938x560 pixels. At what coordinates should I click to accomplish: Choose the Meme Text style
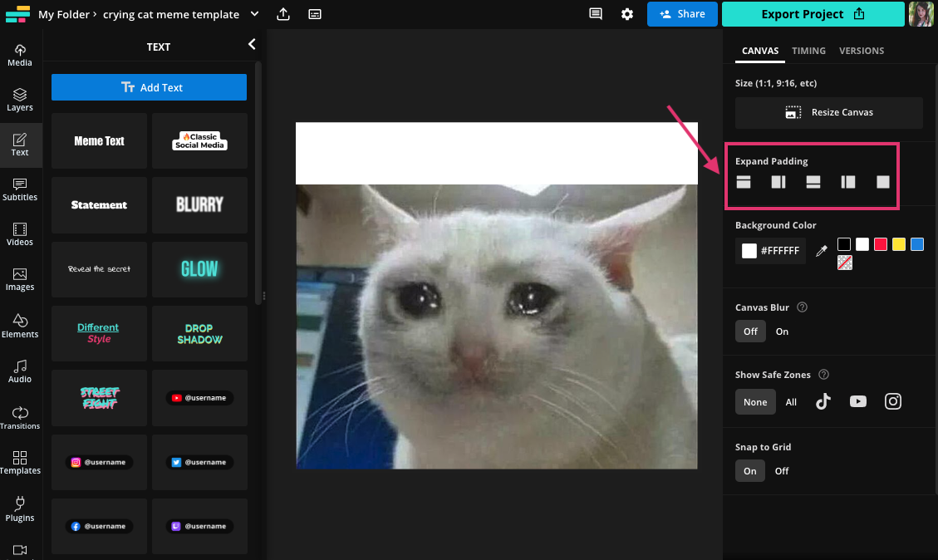click(100, 140)
